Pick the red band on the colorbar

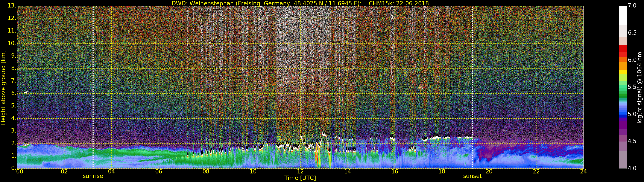(x=623, y=51)
